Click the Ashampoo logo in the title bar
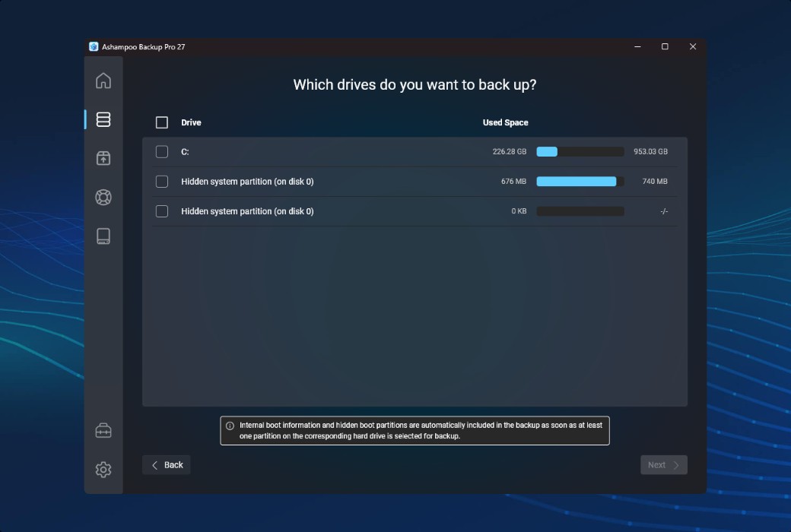Image resolution: width=791 pixels, height=532 pixels. (x=94, y=46)
